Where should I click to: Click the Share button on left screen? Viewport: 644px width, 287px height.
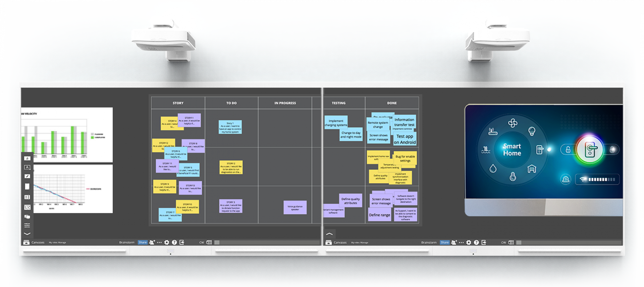[143, 242]
